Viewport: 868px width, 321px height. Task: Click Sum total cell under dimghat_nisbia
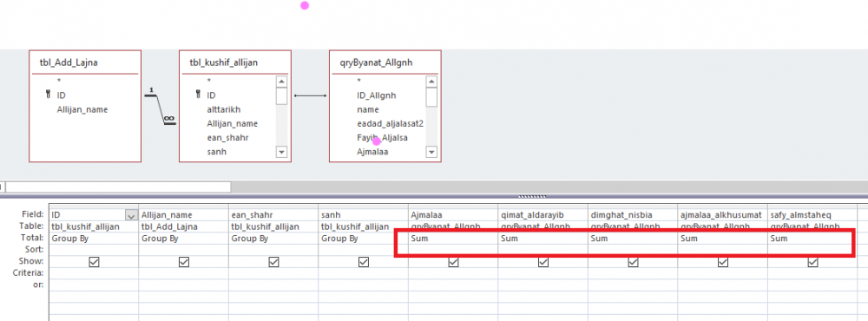click(x=633, y=239)
